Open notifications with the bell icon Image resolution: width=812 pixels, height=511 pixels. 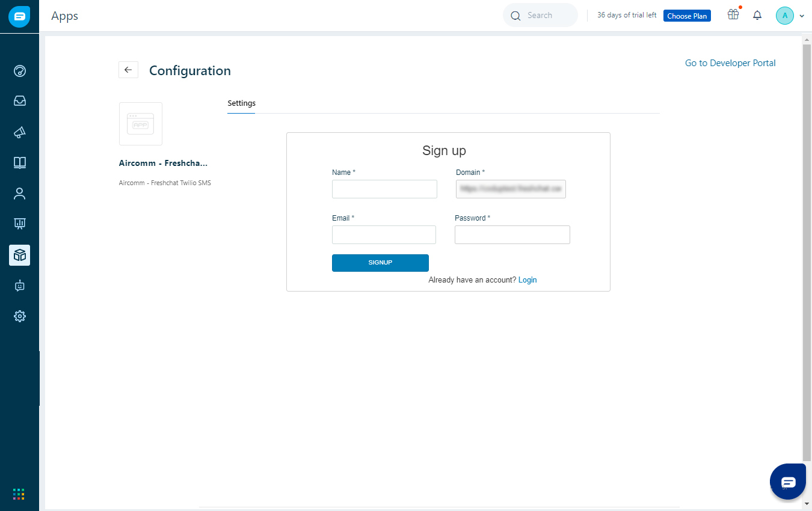tap(757, 15)
